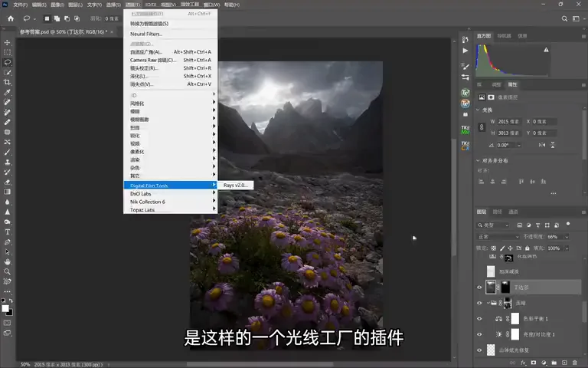
Task: Click the Create new group folder icon
Action: coord(554,363)
